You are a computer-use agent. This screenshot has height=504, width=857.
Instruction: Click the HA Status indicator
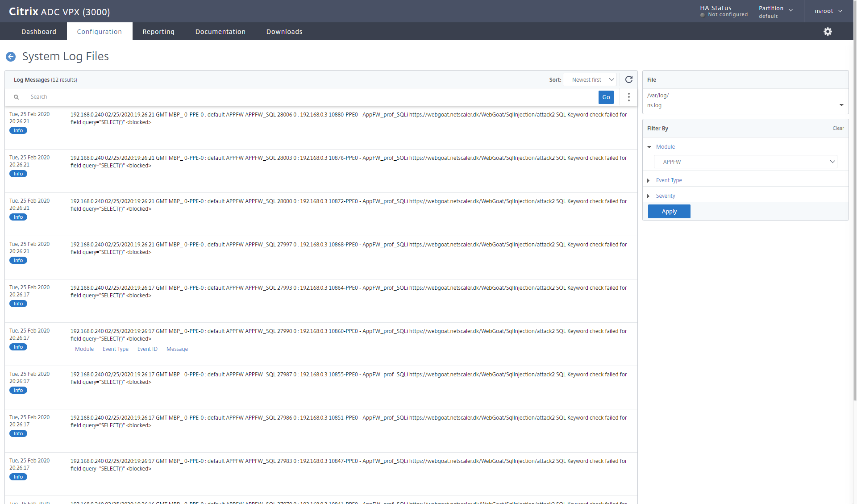(724, 11)
